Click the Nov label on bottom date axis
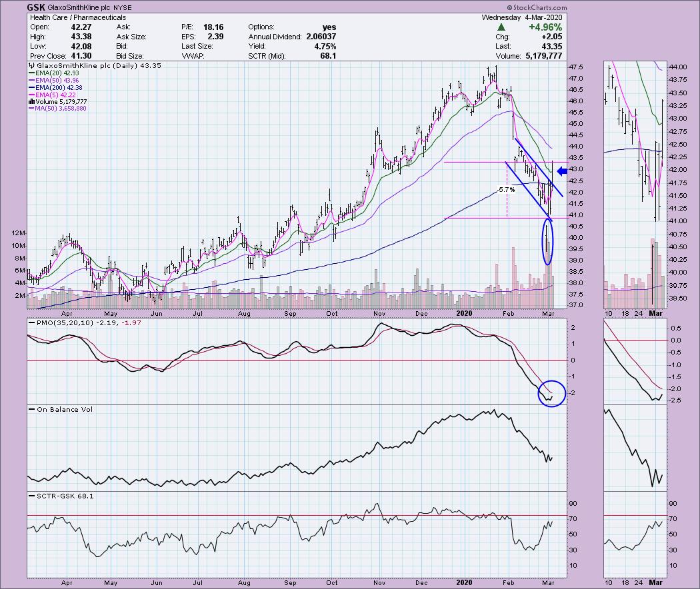700x589 pixels. coord(379,583)
